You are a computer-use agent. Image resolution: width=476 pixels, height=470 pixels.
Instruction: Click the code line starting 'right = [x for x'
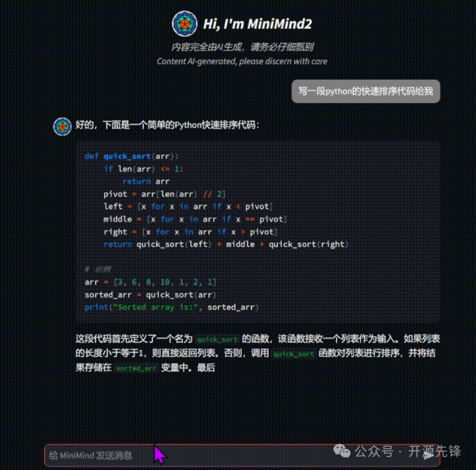coord(190,231)
